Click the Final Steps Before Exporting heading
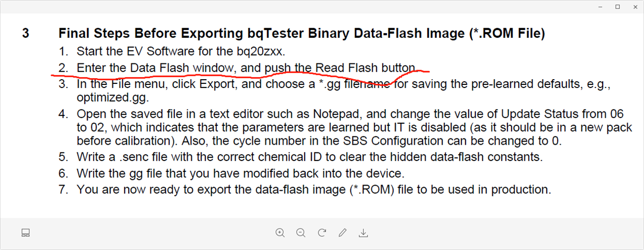Viewport: 644px width, 250px height. point(302,34)
